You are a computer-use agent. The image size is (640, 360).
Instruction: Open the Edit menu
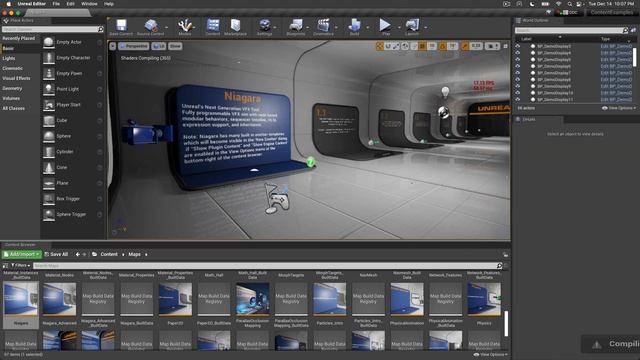[71, 4]
